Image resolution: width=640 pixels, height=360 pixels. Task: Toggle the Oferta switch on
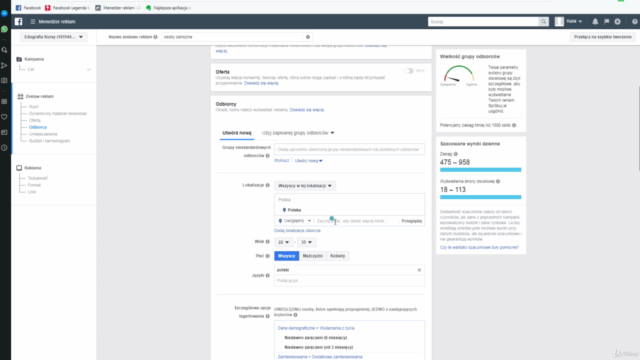(409, 71)
